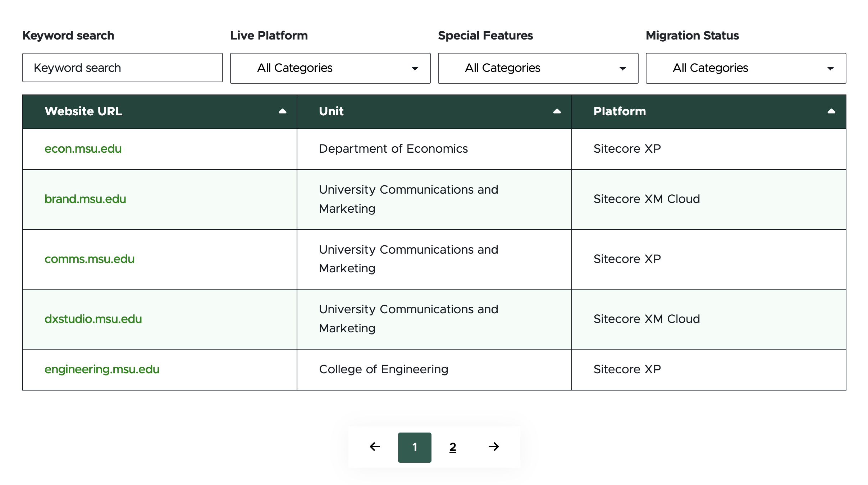Select Sitecore XM Cloud in brand.msu.edu row
This screenshot has height=485, width=868.
[709, 199]
